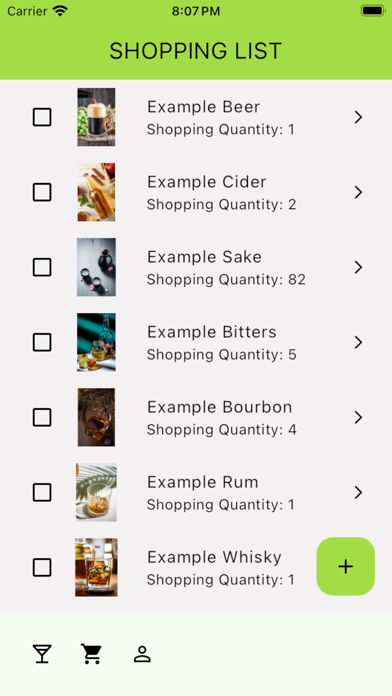This screenshot has height=696, width=392.
Task: Tick the Example Sake checkbox
Action: coord(42,267)
